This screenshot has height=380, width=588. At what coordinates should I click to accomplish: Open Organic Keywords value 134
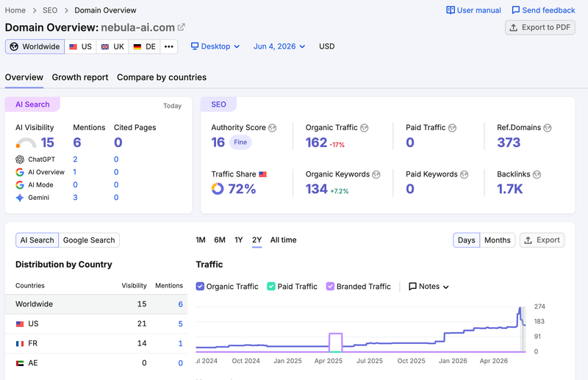317,189
